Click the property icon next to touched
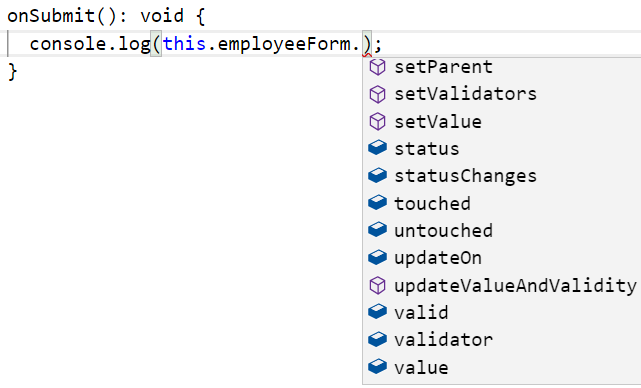641x388 pixels. (x=377, y=203)
